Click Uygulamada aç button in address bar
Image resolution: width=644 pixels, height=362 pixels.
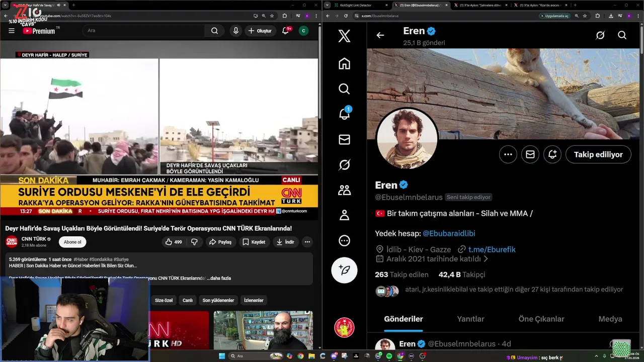coord(554,16)
